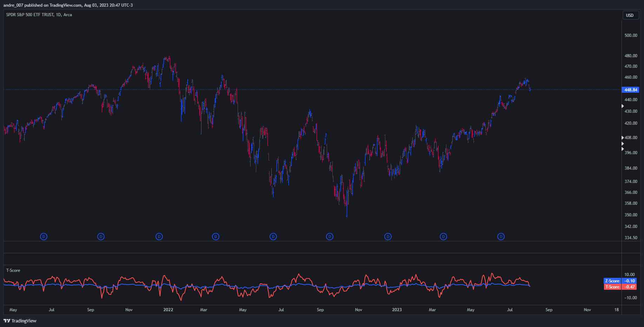
Task: Open the USD currency selector
Action: [630, 15]
